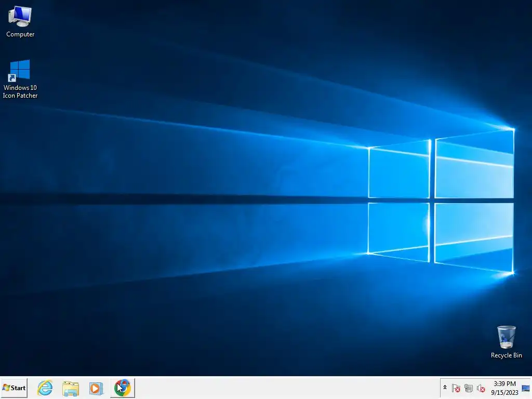The image size is (532, 399).
Task: Click the Show desktop button at taskbar end
Action: (526, 388)
